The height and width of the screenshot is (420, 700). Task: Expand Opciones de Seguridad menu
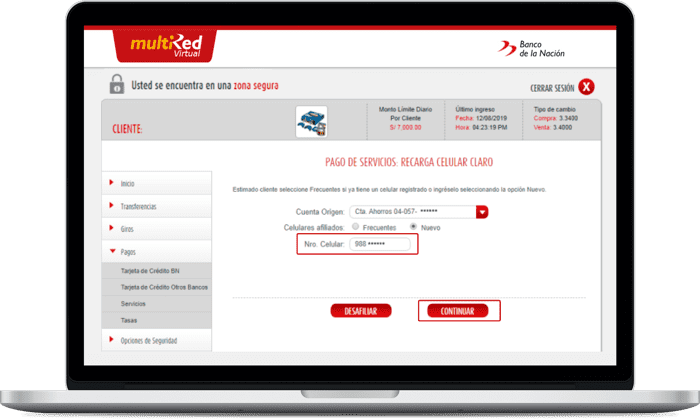point(157,341)
